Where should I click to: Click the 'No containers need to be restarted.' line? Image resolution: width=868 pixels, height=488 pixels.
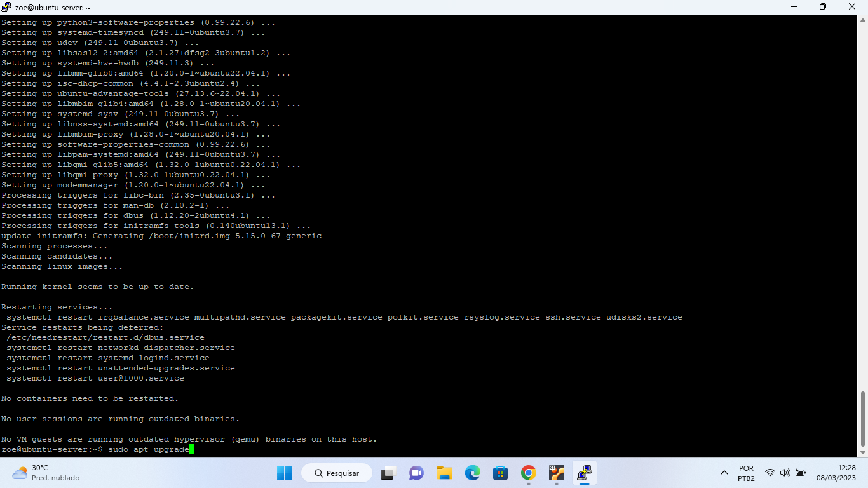(x=90, y=398)
